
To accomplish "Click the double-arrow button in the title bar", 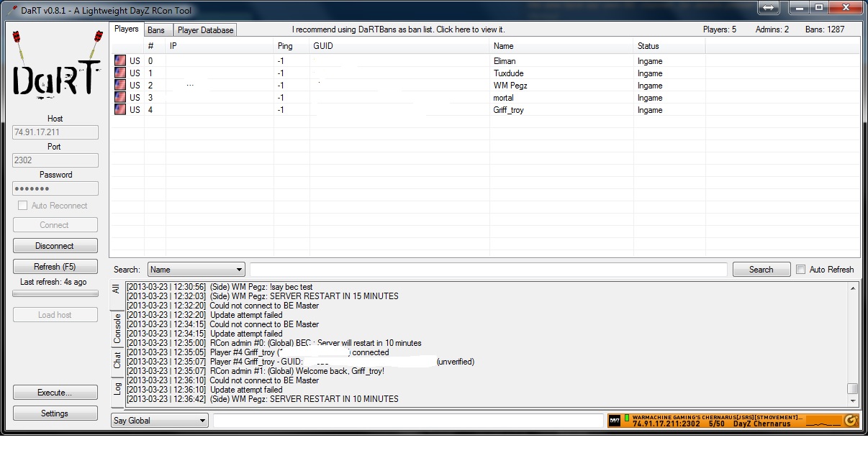I will click(x=769, y=8).
